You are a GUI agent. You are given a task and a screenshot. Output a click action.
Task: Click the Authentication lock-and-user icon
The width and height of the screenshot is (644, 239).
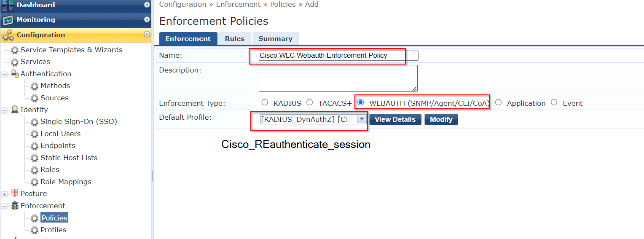(x=15, y=74)
